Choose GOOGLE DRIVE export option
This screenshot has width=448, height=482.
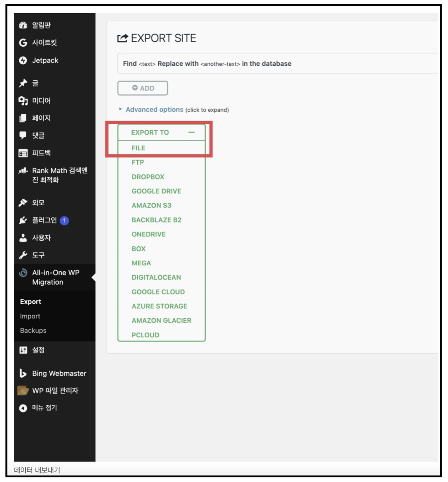[157, 191]
